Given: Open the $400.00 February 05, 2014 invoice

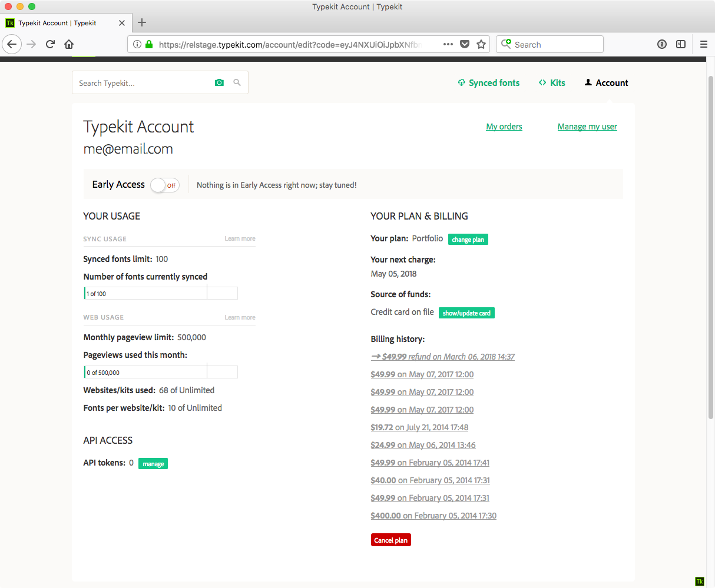Looking at the screenshot, I should click(x=433, y=516).
